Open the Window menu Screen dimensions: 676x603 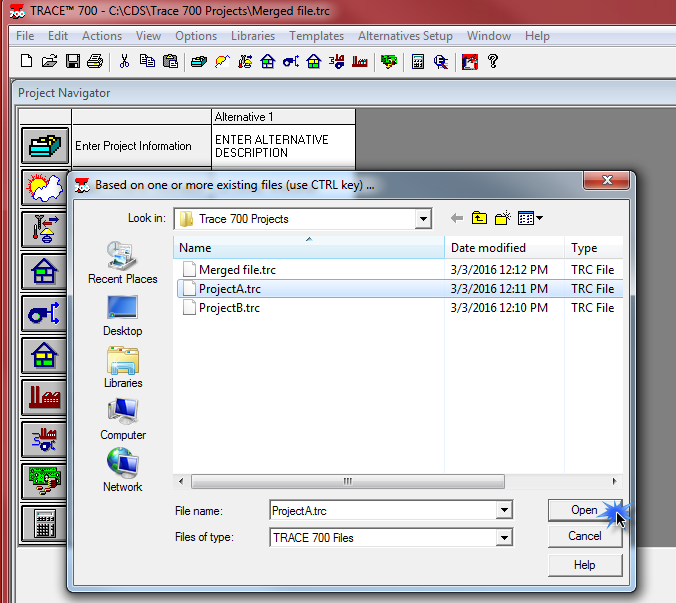pyautogui.click(x=489, y=36)
